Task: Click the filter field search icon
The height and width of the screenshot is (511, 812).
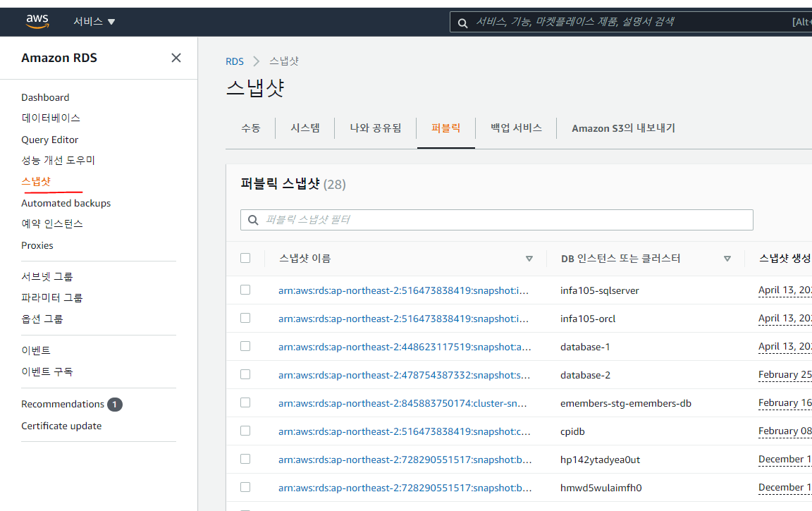Action: [253, 220]
